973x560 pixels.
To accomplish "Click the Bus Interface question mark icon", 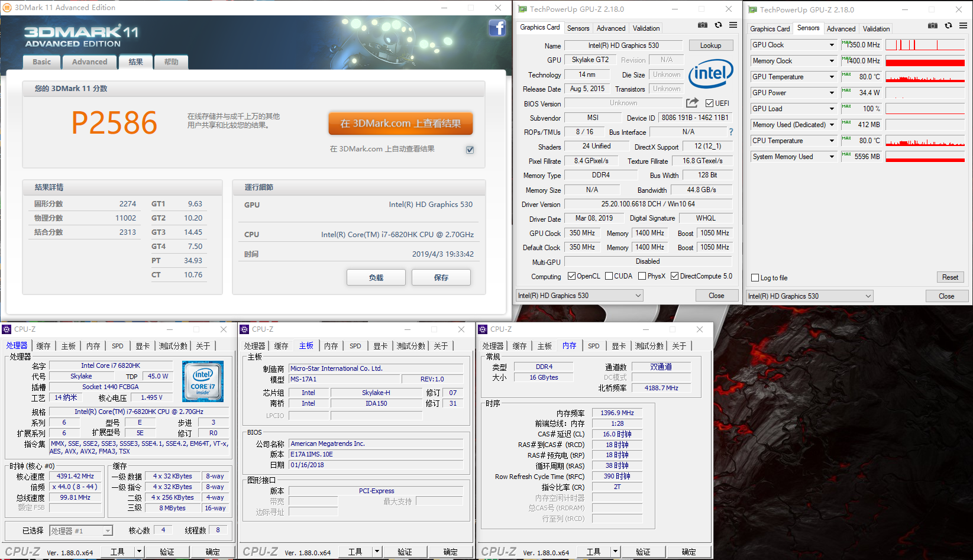I will pos(731,132).
